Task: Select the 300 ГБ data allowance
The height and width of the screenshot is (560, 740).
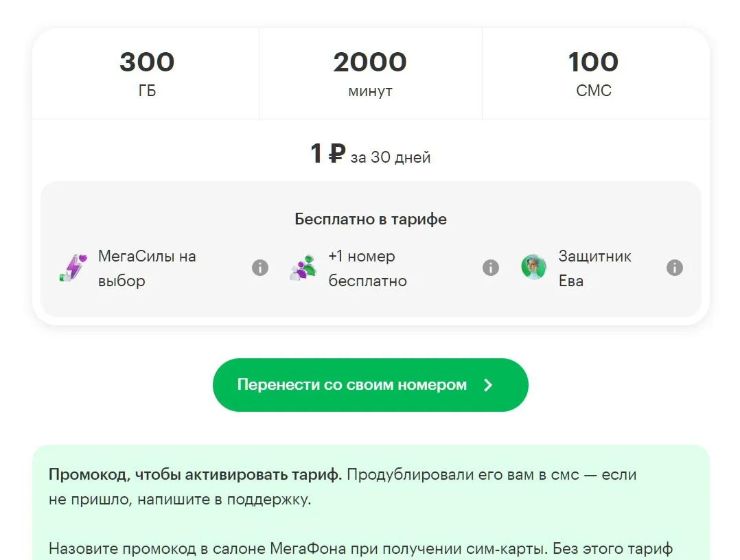Action: pyautogui.click(x=147, y=73)
